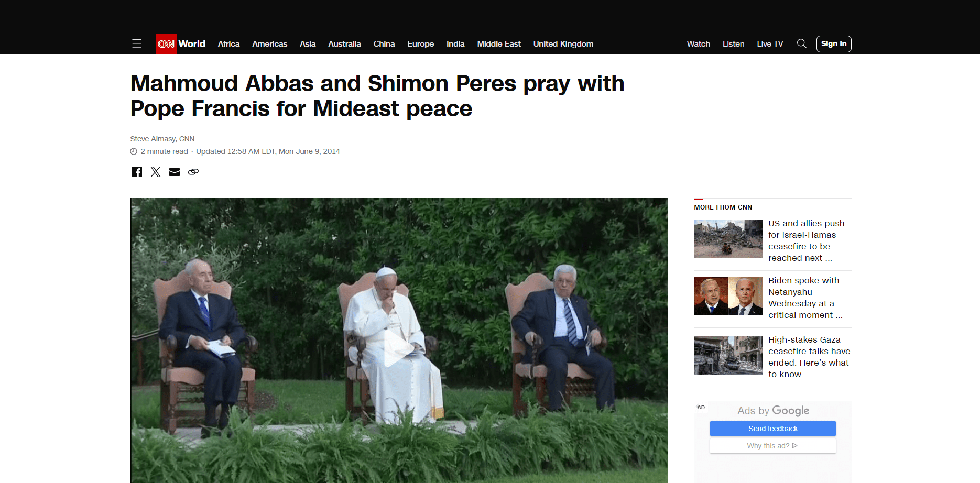Share article on X

pos(156,172)
